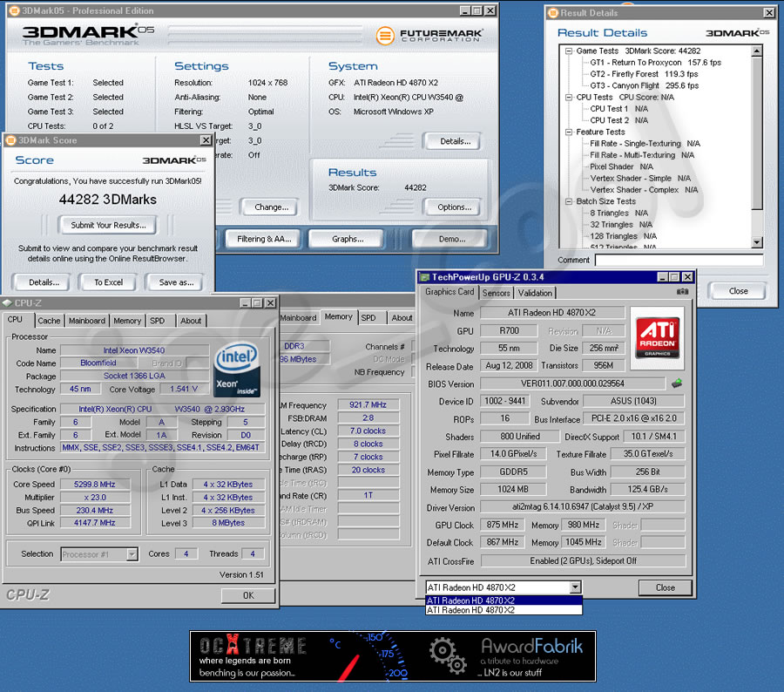784x692 pixels.
Task: Click the Result Details title bar icon
Action: pyautogui.click(x=552, y=13)
